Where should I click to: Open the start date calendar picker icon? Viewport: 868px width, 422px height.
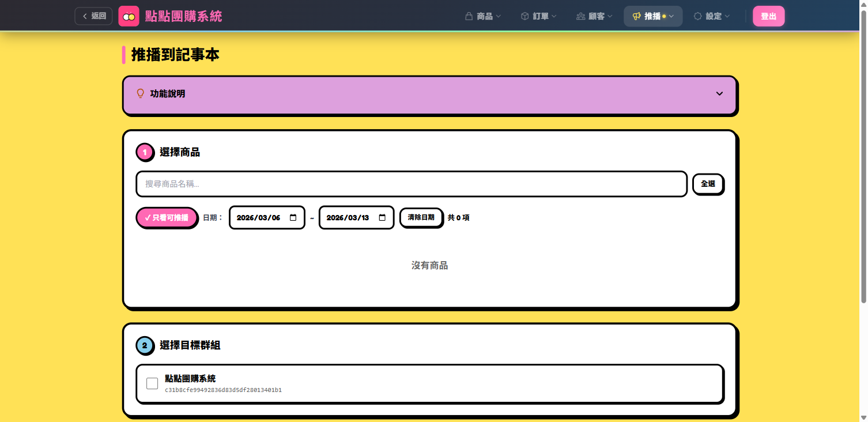point(293,218)
